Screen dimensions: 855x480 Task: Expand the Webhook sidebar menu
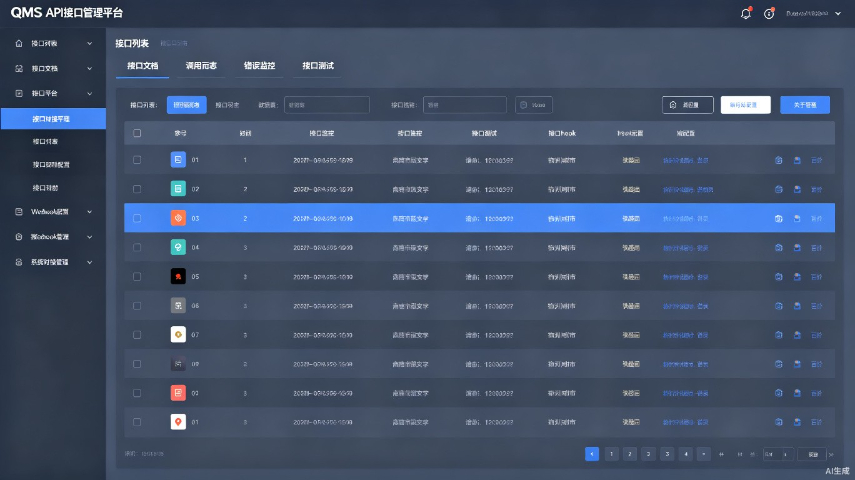point(53,212)
